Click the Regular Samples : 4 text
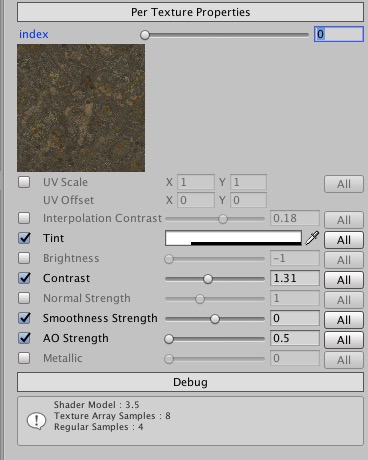Screen dimensions: 368x460 click(x=99, y=427)
